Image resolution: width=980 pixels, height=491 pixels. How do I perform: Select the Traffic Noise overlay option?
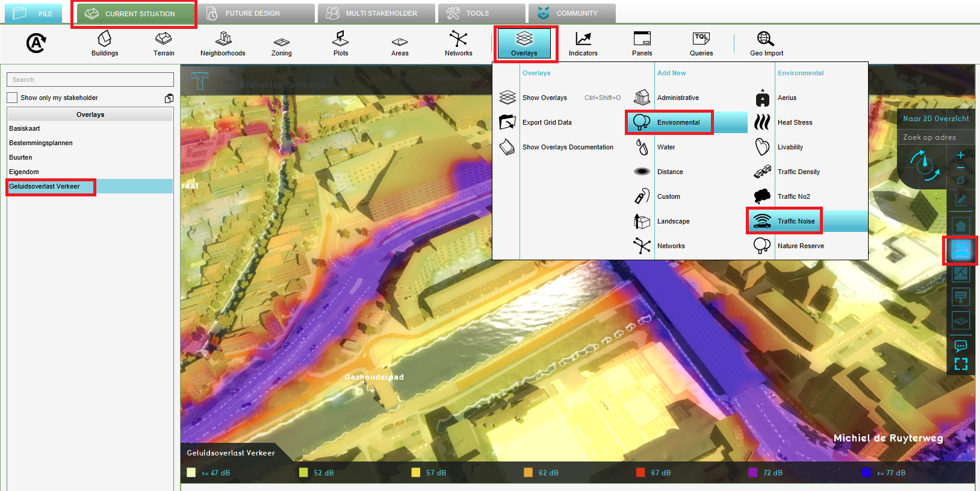795,221
